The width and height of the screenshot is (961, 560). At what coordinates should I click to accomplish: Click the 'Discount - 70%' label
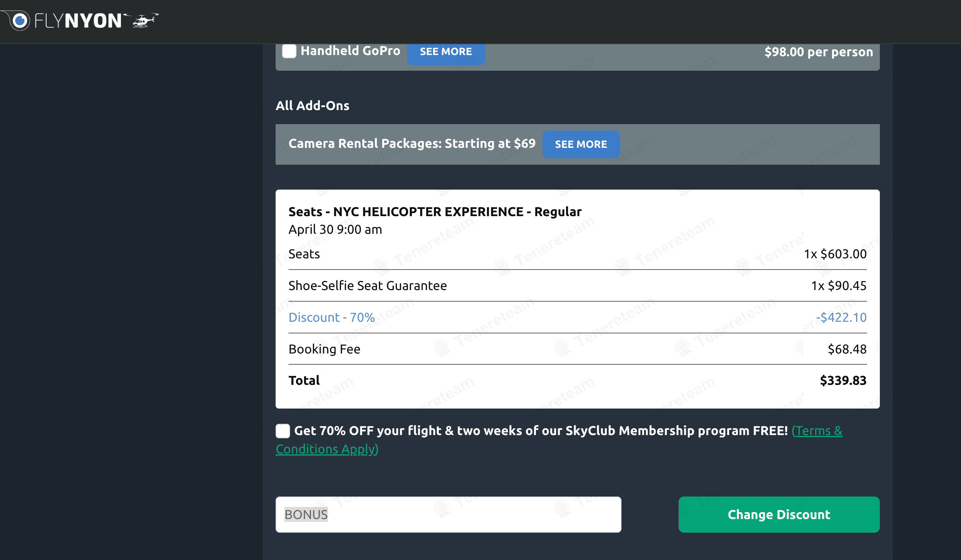tap(332, 317)
